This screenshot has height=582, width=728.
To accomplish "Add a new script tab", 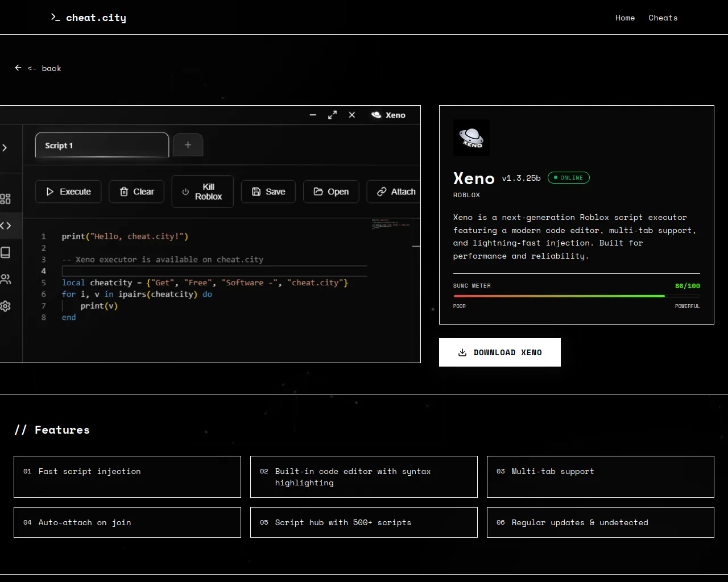I will coord(188,145).
